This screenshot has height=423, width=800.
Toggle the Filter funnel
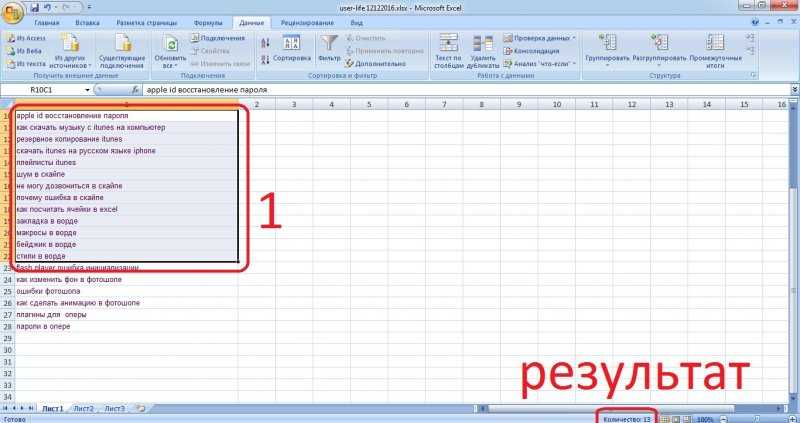pos(329,49)
